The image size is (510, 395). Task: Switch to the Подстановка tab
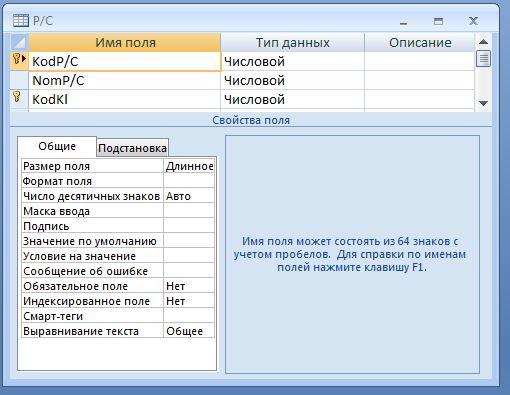(133, 148)
